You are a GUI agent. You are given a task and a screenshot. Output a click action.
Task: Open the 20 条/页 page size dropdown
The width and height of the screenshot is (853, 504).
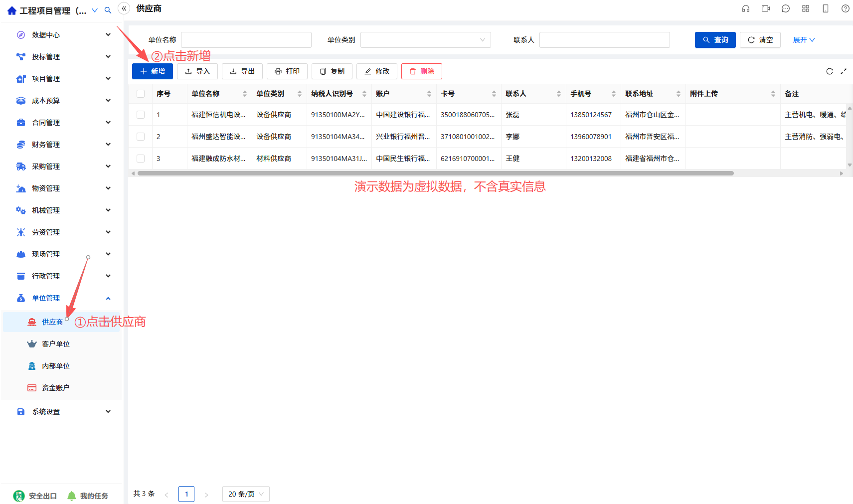246,494
